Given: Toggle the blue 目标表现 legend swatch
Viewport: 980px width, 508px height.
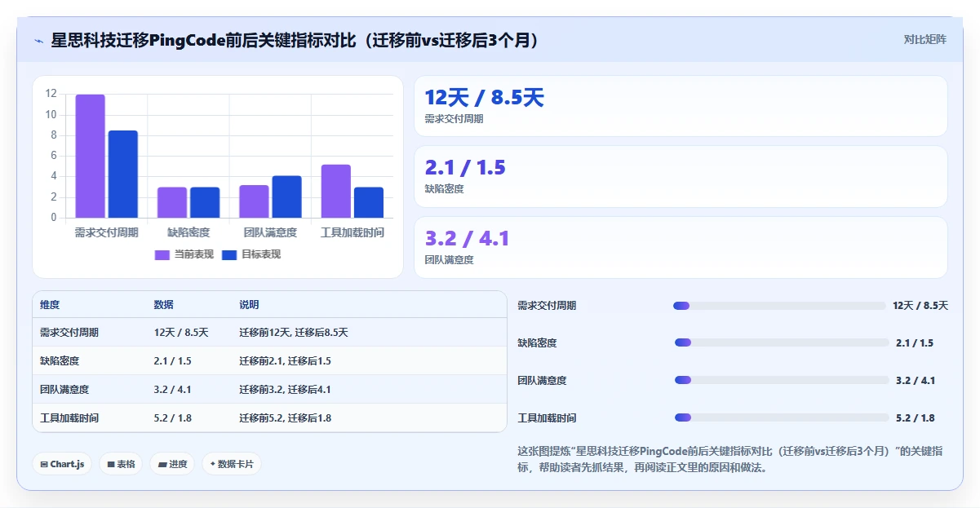Looking at the screenshot, I should [x=229, y=254].
